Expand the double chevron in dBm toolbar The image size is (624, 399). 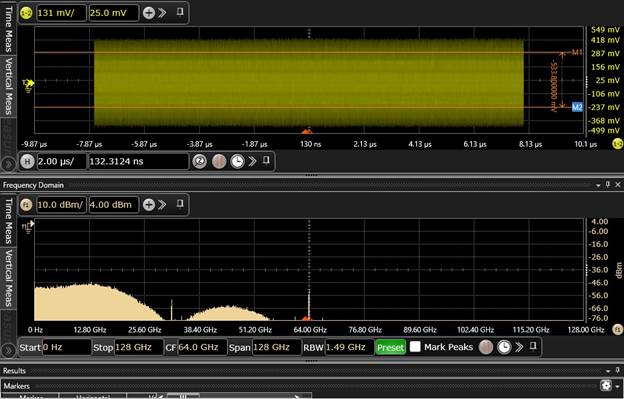click(162, 205)
